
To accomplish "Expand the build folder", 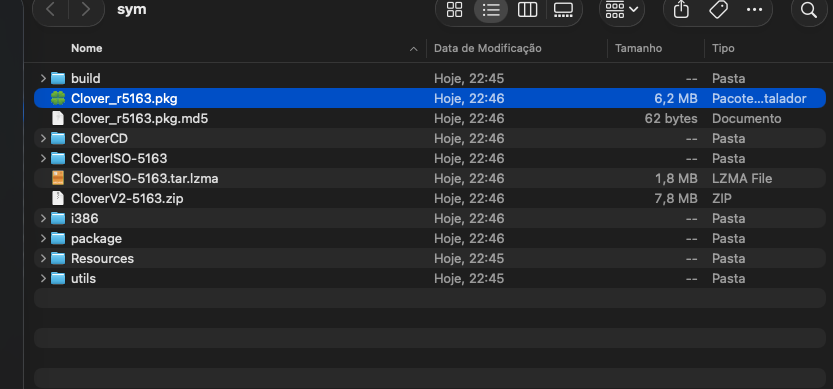I will point(43,79).
